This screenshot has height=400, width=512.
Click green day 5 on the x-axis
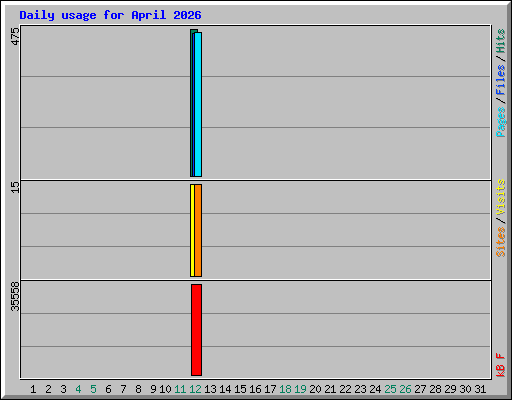pyautogui.click(x=93, y=389)
